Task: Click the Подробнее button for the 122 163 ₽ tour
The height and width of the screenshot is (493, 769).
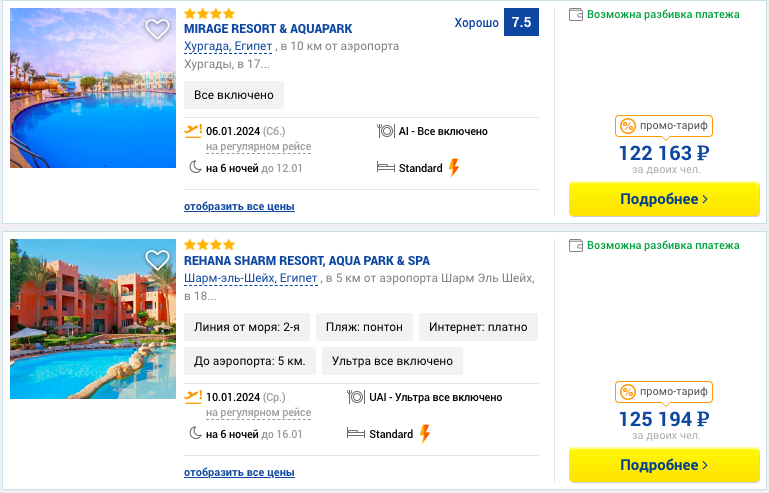Action: point(664,199)
